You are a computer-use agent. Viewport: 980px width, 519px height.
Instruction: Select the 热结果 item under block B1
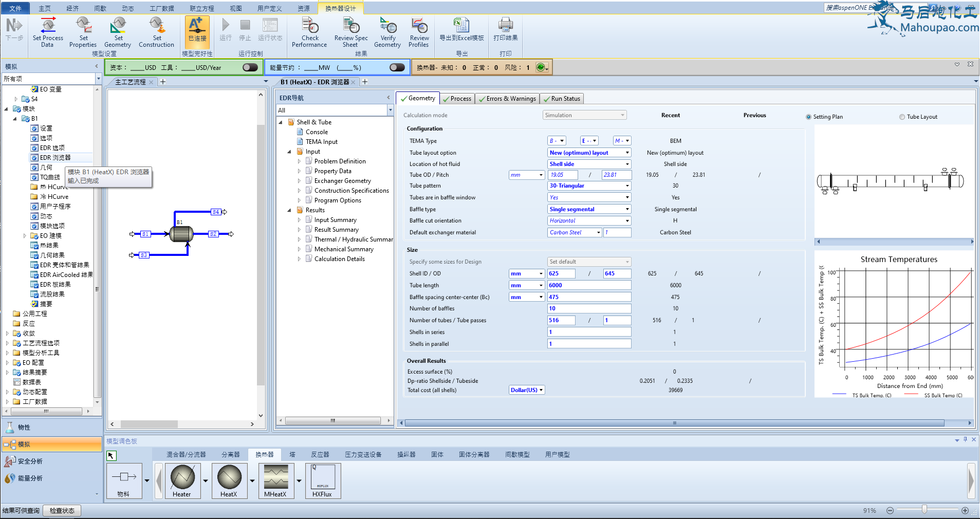point(49,246)
